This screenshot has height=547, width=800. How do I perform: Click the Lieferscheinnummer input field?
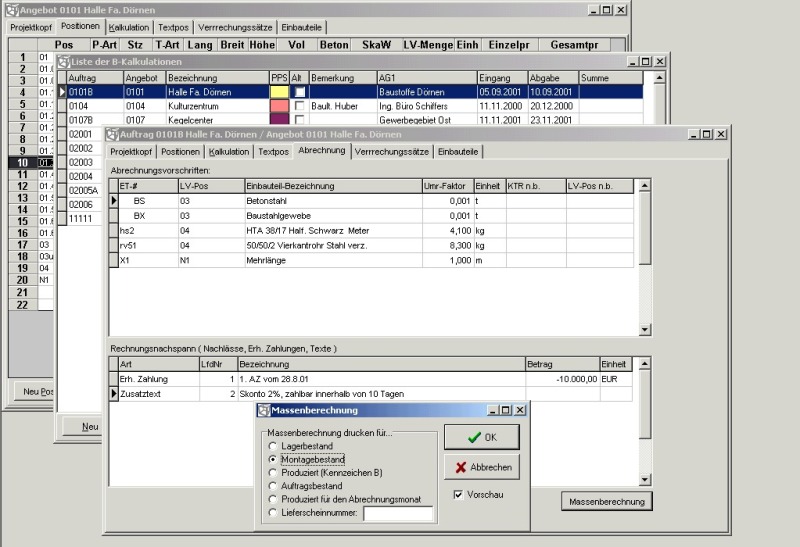click(x=398, y=513)
